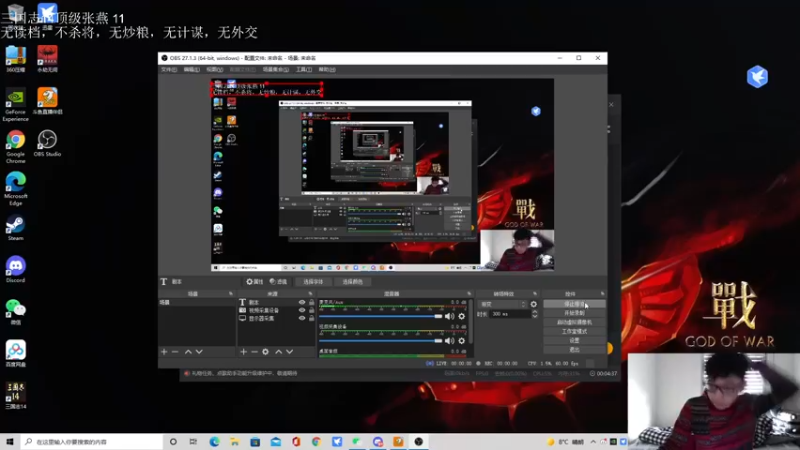The image size is (800, 450).
Task: Open Microsoft Edge desktop shortcut
Action: [15, 189]
